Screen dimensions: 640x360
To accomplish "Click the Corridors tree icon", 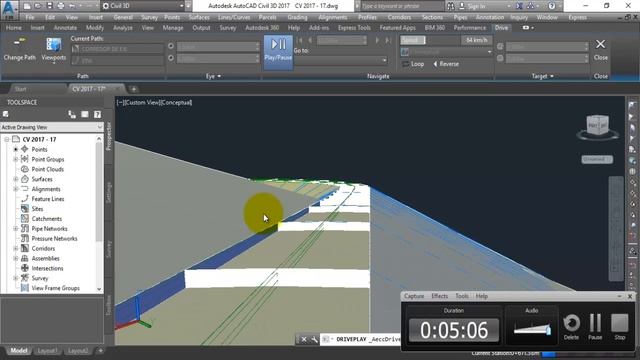I will click(x=25, y=248).
